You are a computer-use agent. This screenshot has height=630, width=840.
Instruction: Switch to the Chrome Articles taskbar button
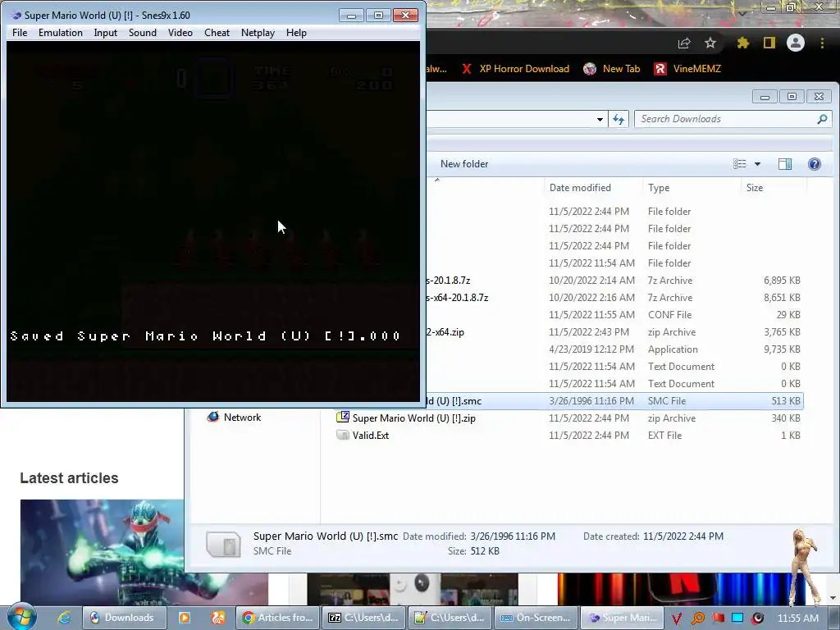click(x=277, y=618)
